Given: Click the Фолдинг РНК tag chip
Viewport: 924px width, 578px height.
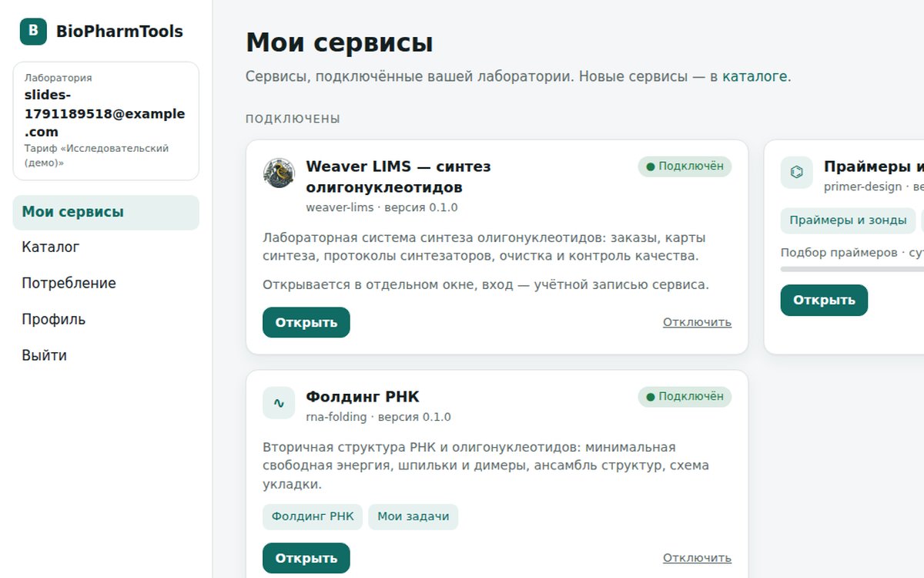Looking at the screenshot, I should coord(313,516).
